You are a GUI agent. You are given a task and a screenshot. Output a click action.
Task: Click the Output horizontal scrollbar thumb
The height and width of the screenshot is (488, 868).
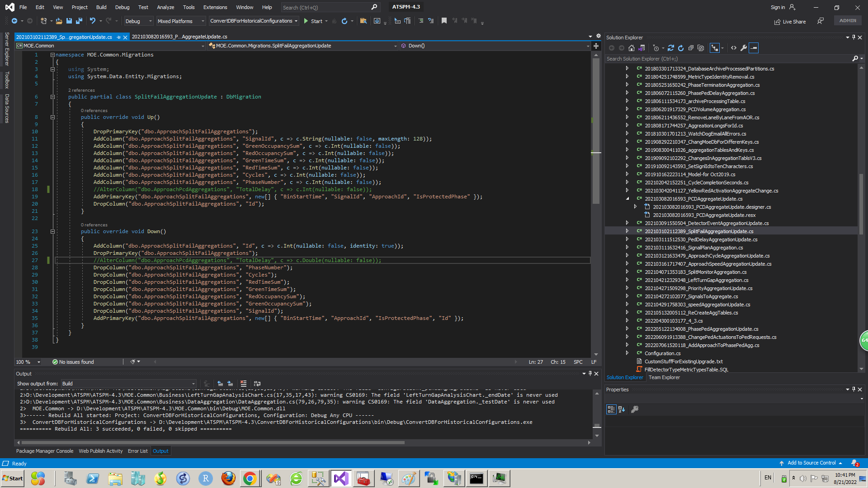pos(212,443)
